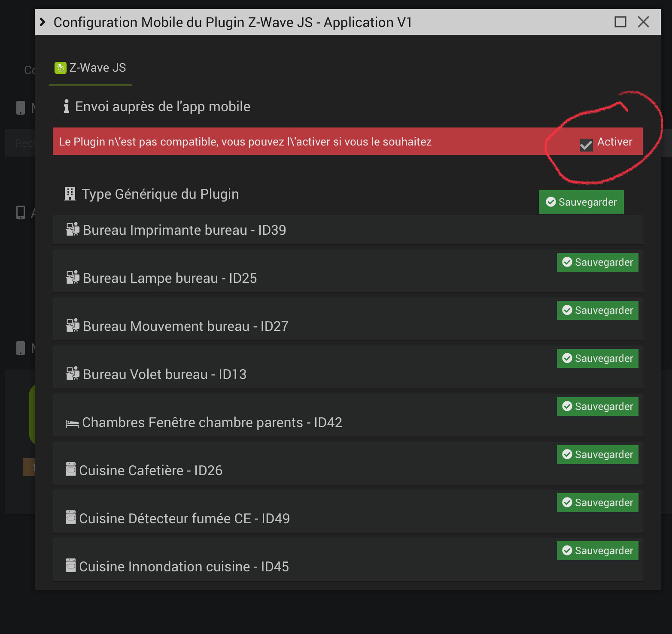The image size is (672, 634).
Task: Save the Bureau Lampe bureau row
Action: (597, 262)
